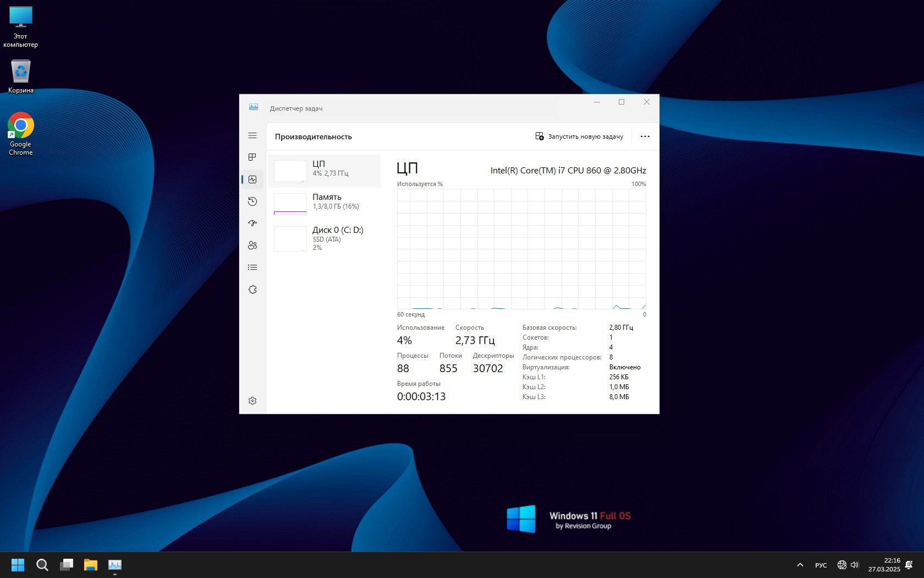Select the 'Корзина' recycle bin desktop icon

[21, 76]
